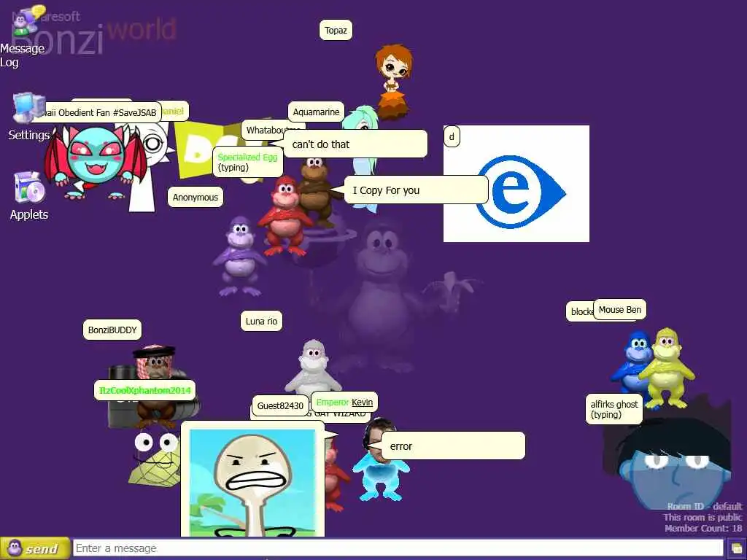The height and width of the screenshot is (560, 747).
Task: Click the Member Count: 18 text
Action: point(703,528)
